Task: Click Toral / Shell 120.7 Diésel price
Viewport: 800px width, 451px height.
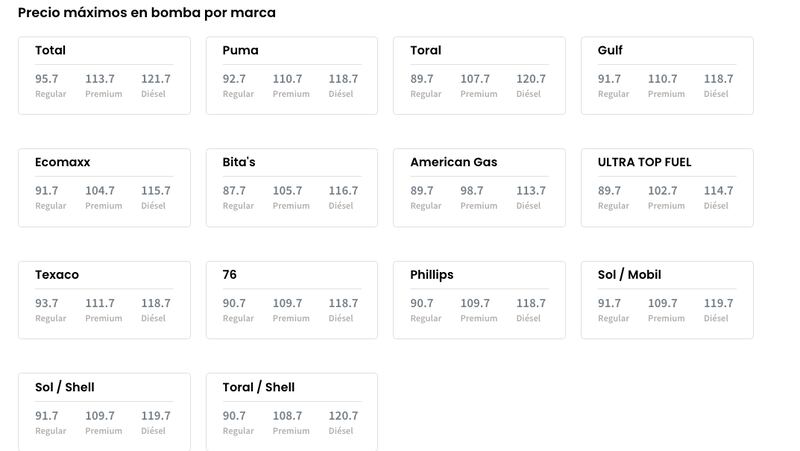Action: point(343,416)
